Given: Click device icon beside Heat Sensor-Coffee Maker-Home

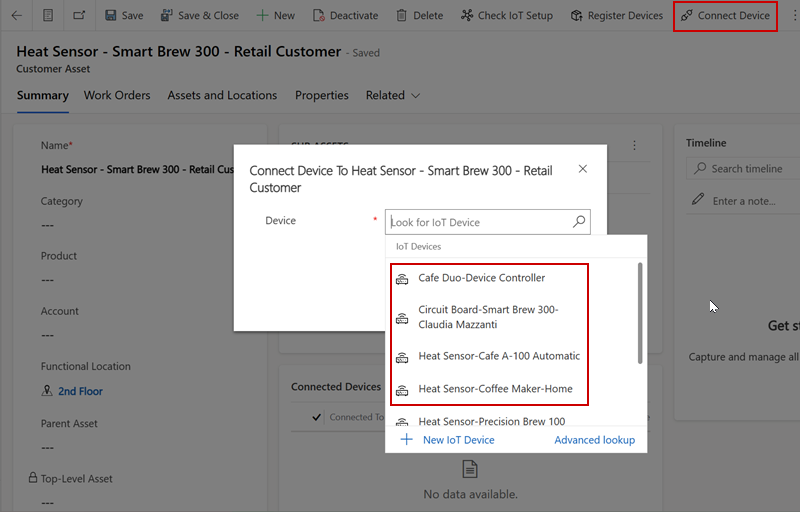Looking at the screenshot, I should [402, 390].
